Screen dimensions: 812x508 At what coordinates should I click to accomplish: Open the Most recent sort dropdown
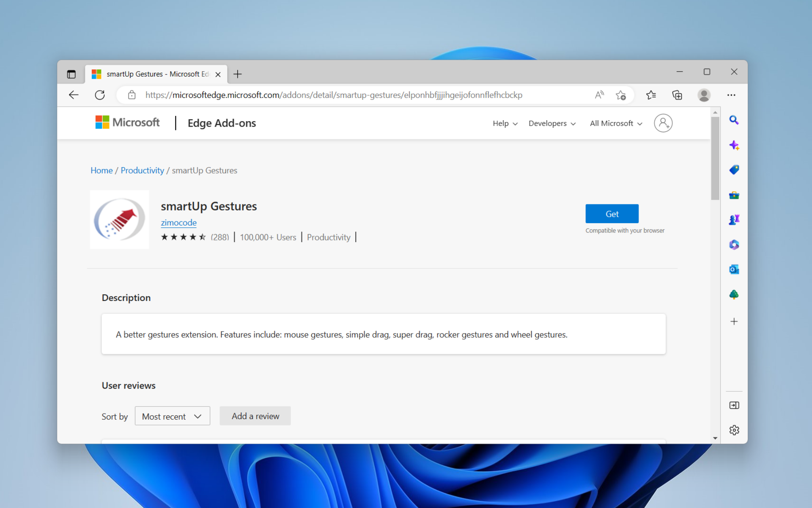coord(172,416)
